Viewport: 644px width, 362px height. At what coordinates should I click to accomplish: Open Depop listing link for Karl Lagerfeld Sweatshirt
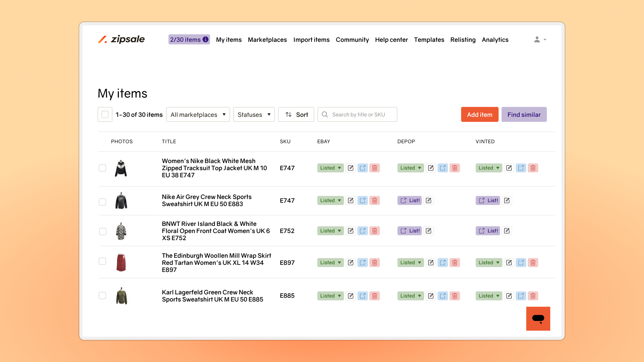(x=443, y=296)
